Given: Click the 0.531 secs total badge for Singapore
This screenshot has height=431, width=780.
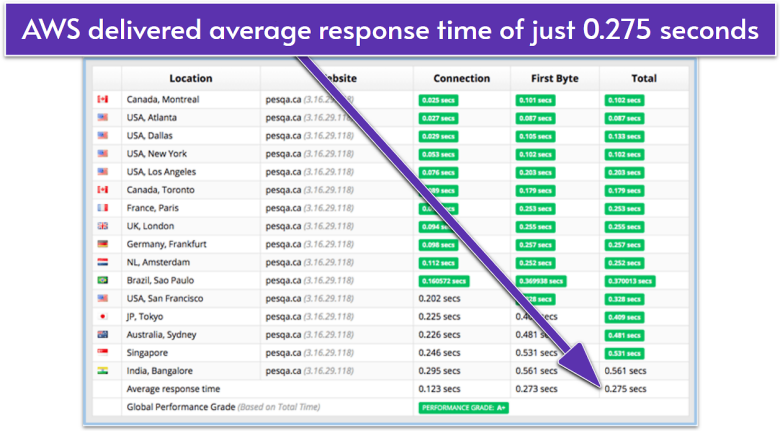Looking at the screenshot, I should pyautogui.click(x=624, y=353).
